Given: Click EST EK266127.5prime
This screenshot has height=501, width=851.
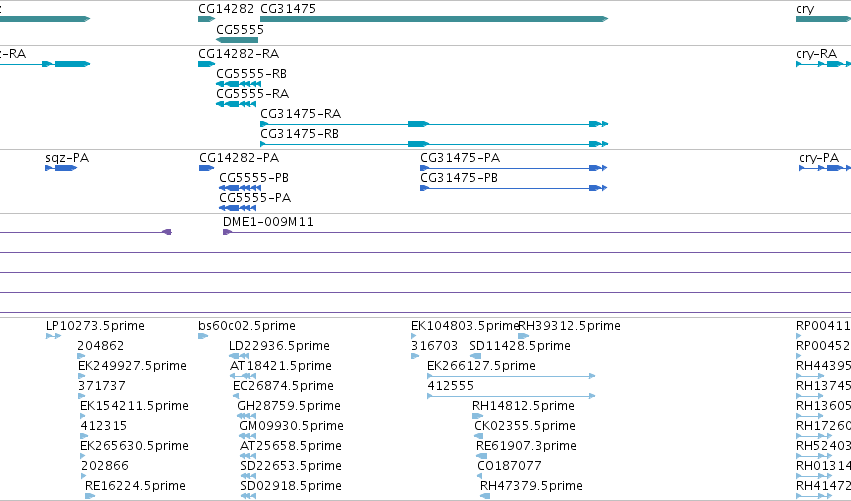Looking at the screenshot, I should 481,366.
